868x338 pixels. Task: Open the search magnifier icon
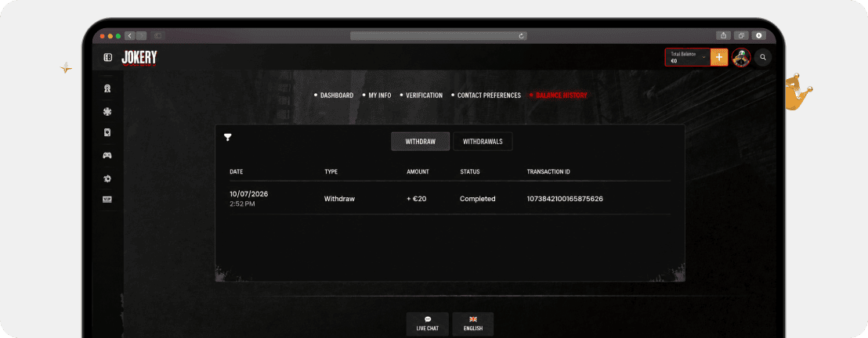(x=763, y=57)
